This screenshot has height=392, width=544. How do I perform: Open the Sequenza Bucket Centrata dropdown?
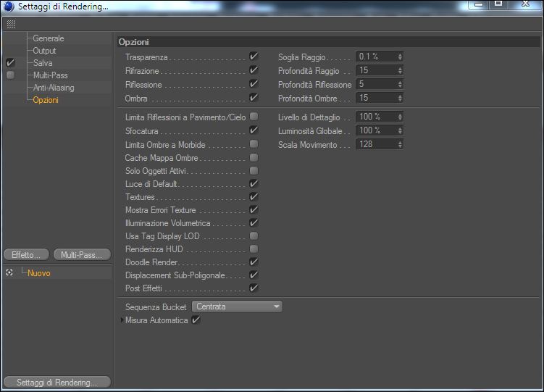pyautogui.click(x=238, y=306)
